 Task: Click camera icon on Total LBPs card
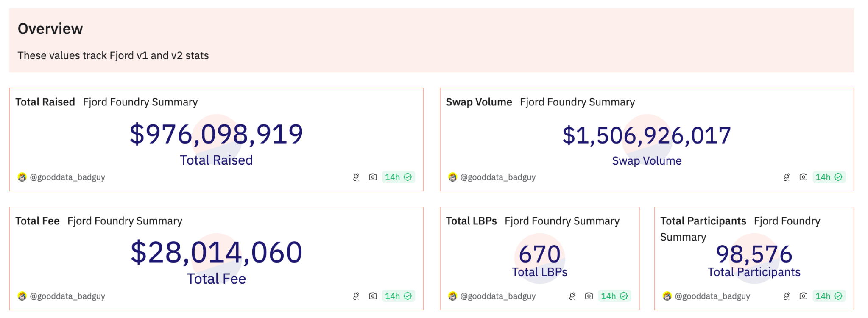click(589, 296)
